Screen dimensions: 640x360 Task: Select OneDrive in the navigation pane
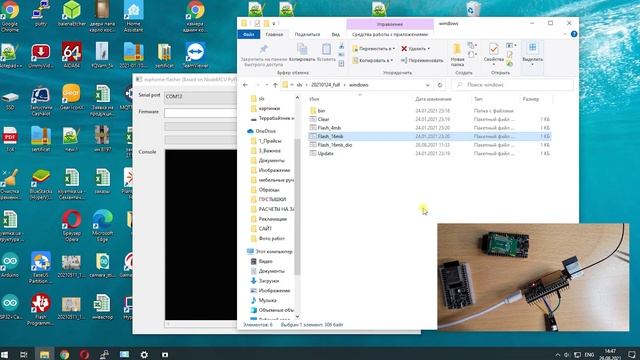[x=265, y=131]
